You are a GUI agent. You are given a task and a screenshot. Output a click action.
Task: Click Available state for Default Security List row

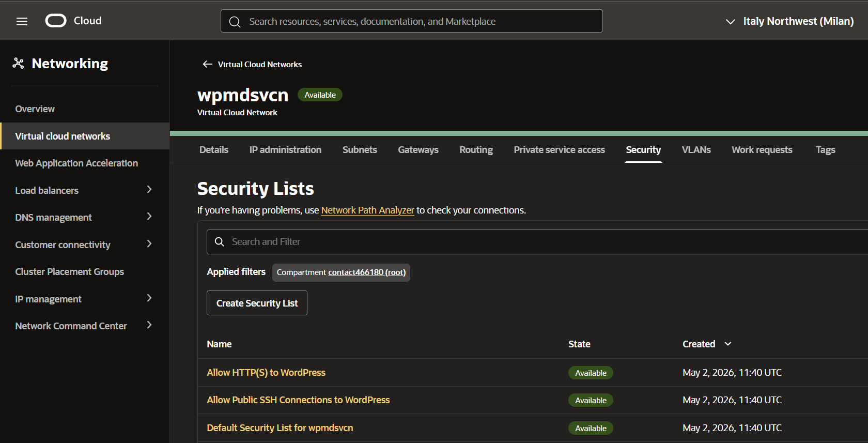[591, 429]
